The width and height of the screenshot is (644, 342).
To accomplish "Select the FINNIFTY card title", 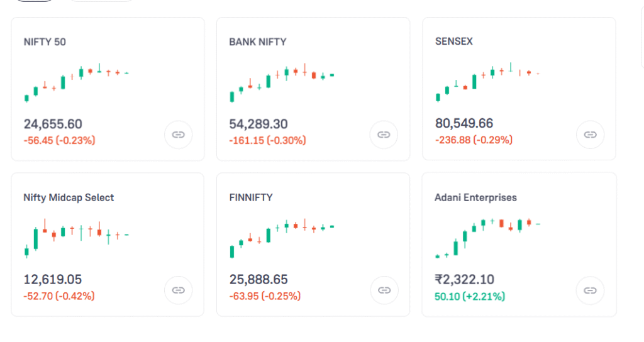I will [251, 197].
